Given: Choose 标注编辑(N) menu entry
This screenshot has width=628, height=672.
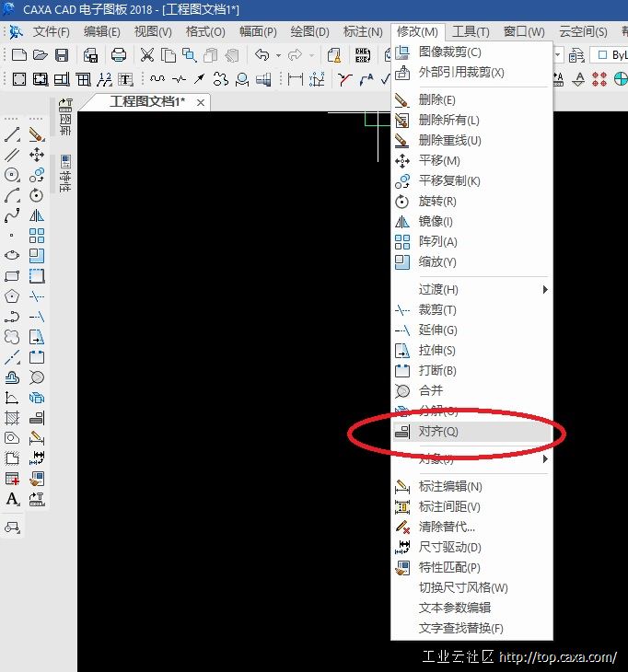Looking at the screenshot, I should click(472, 487).
